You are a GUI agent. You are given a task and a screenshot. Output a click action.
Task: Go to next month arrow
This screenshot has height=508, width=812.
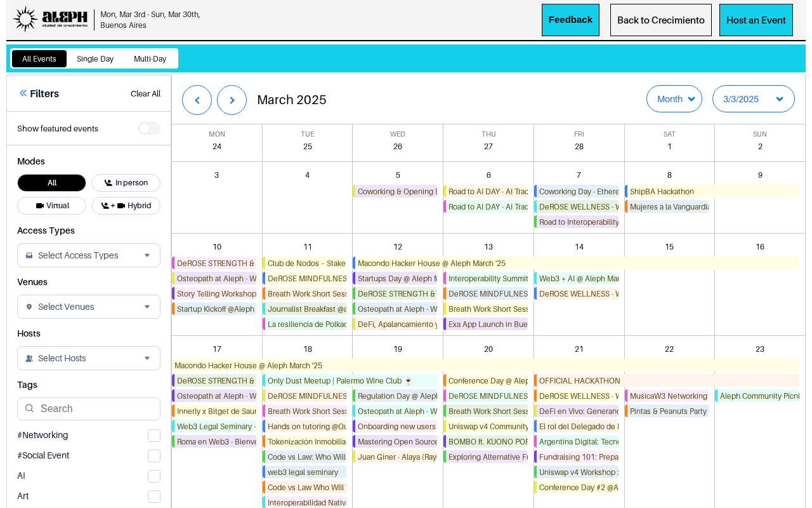coord(232,100)
